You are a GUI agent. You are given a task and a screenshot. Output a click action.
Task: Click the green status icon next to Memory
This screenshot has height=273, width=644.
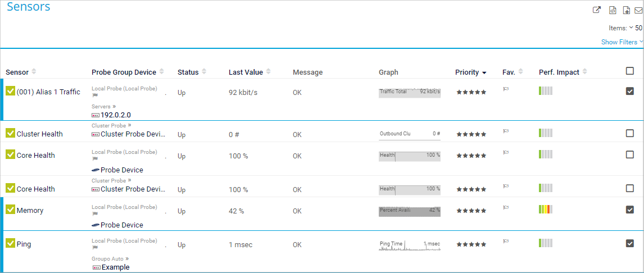pyautogui.click(x=10, y=210)
